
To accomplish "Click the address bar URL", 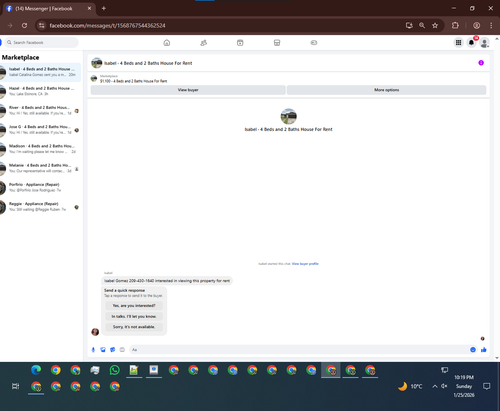I will click(x=107, y=26).
